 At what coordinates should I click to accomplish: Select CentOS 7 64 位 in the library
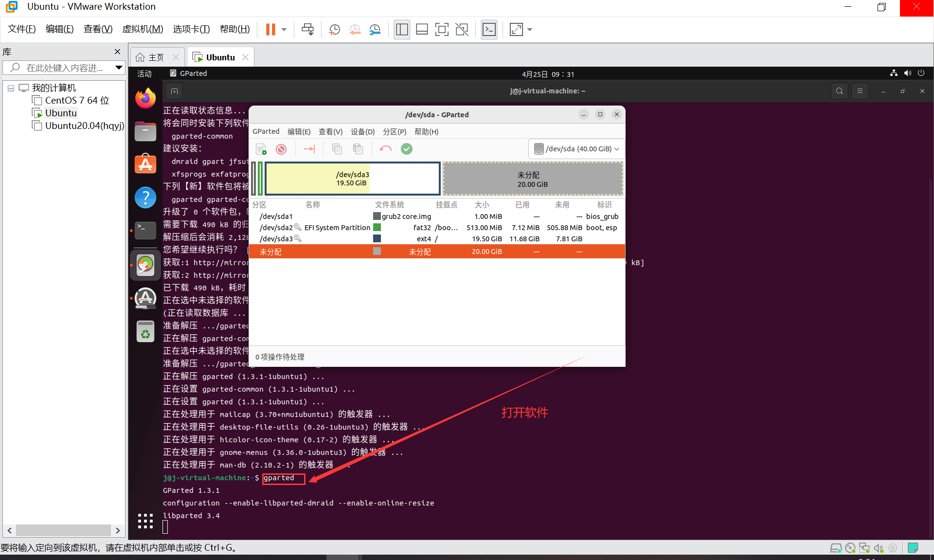coord(76,100)
